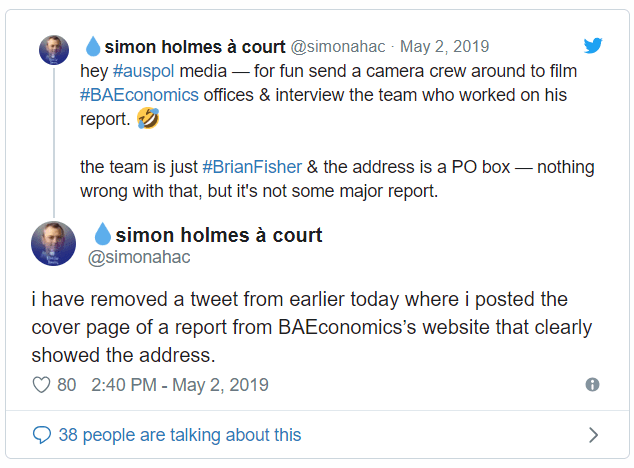The image size is (634, 468).
Task: Click the main author name simon holmes à court
Action: [219, 235]
